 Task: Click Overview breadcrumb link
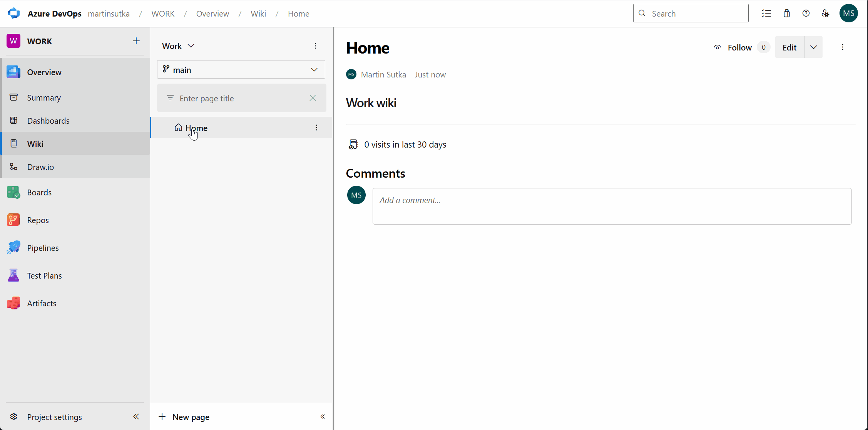(212, 13)
